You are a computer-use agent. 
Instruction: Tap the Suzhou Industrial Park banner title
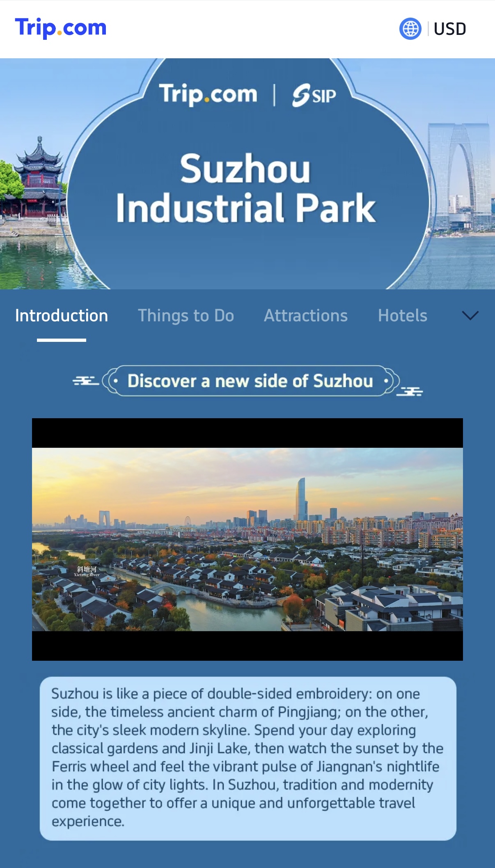pyautogui.click(x=245, y=188)
